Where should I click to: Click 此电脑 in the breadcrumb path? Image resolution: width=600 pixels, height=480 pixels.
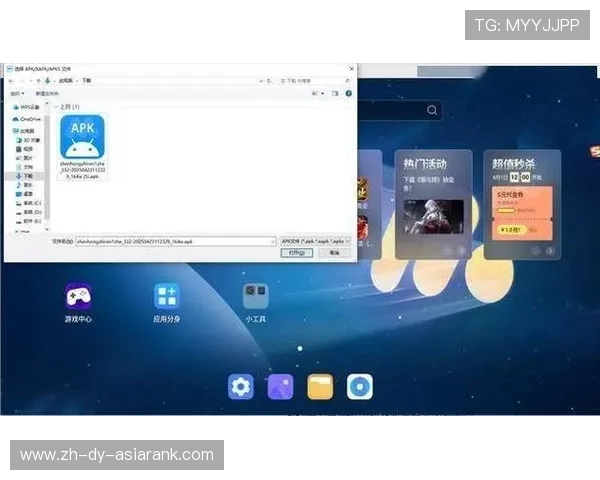pos(66,81)
